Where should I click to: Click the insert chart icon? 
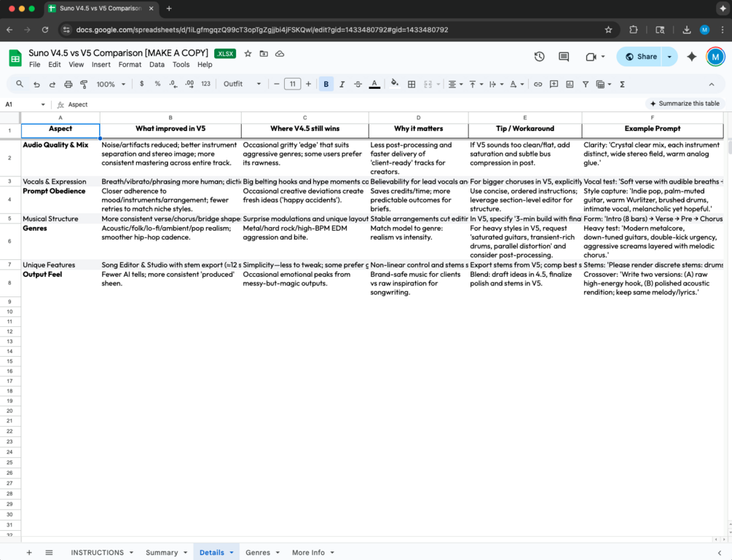pos(570,84)
